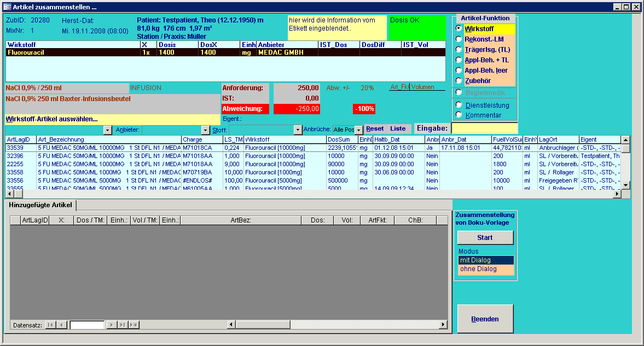Click the Datensatz record number field
Image resolution: width=644 pixels, height=346 pixels.
(x=87, y=325)
